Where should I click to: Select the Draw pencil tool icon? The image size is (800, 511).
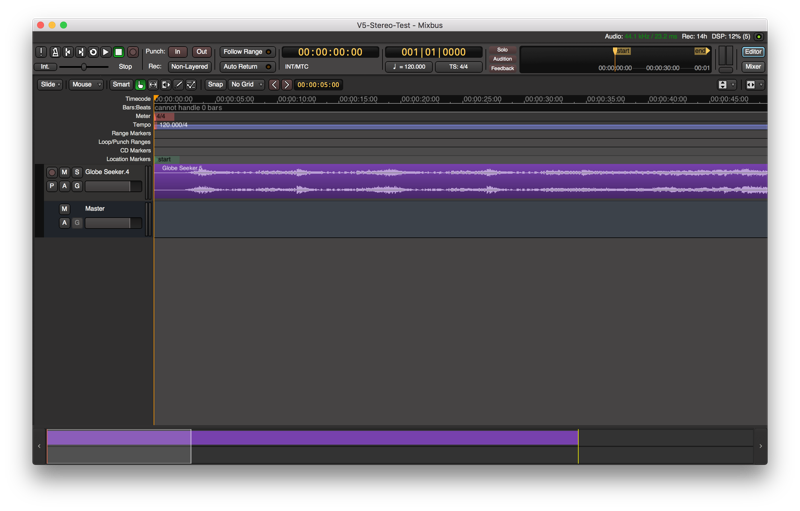pyautogui.click(x=179, y=85)
